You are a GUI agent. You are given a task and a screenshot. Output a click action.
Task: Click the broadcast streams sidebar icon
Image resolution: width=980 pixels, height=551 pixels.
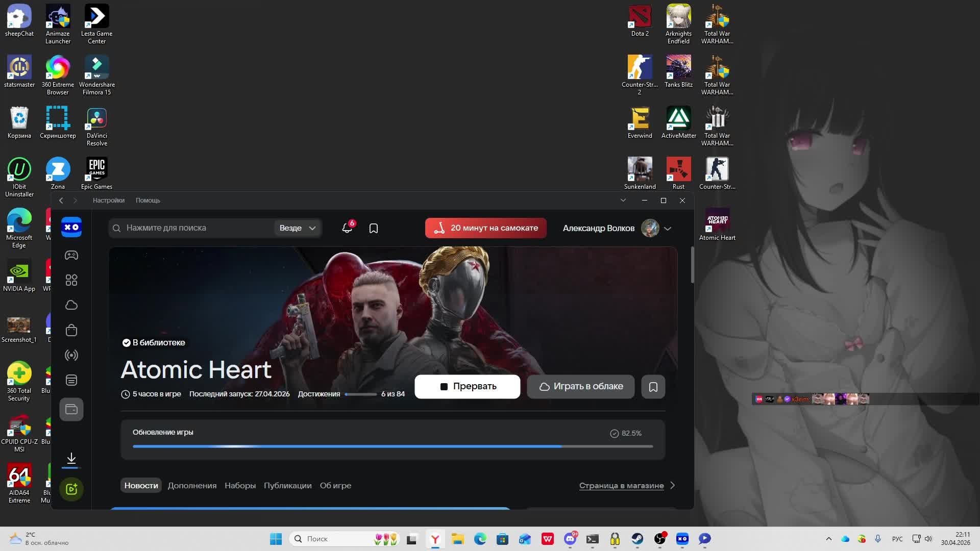71,355
